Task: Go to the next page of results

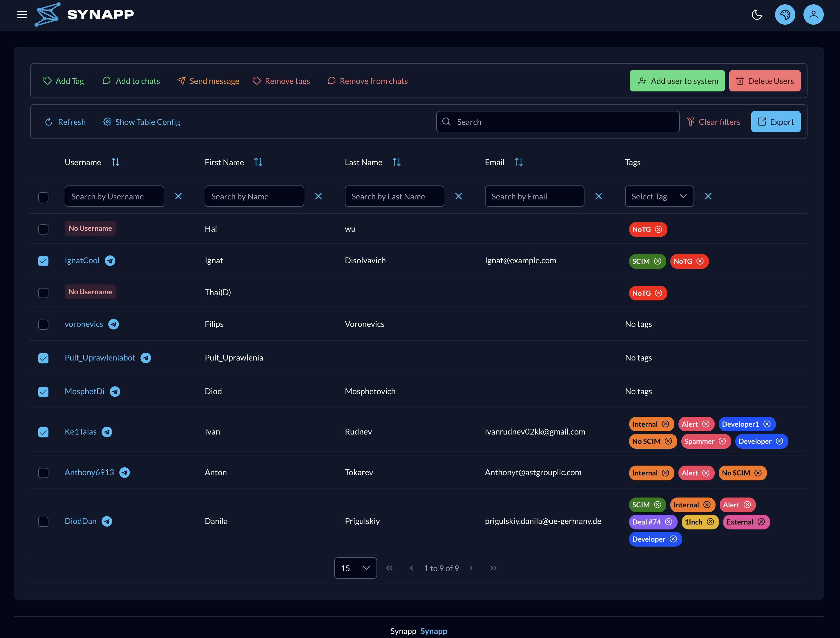Action: pos(471,568)
